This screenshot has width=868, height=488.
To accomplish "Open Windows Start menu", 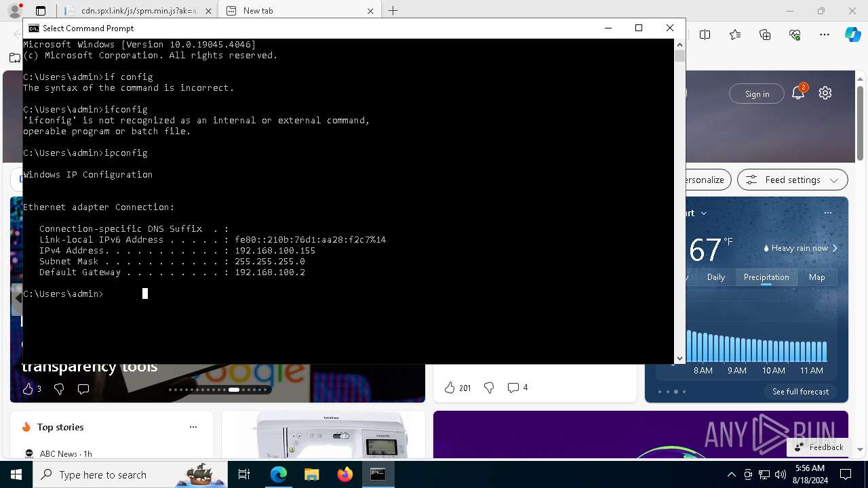I will (x=16, y=474).
